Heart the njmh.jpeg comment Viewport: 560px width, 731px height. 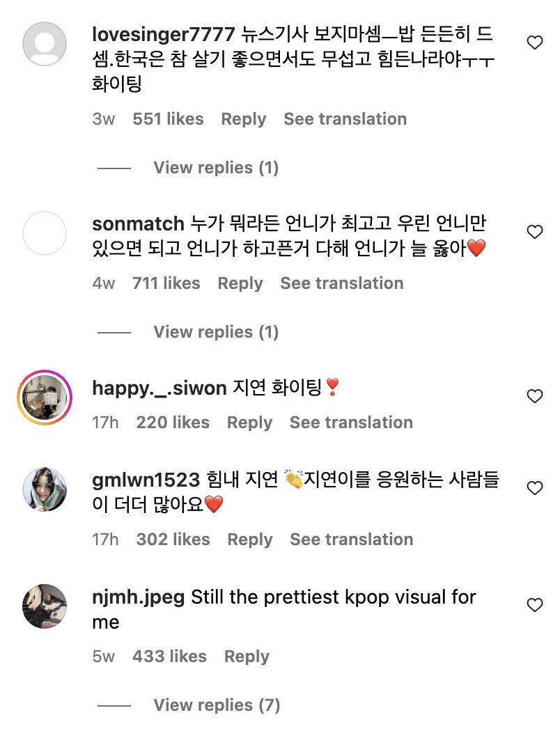click(x=534, y=606)
